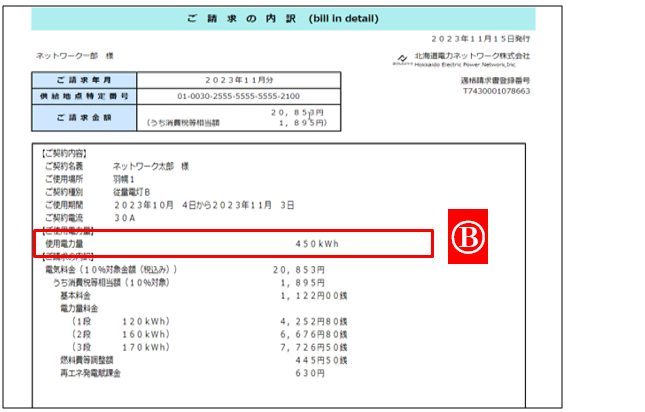Click the 再エネ発電賦課金 line item
The height and width of the screenshot is (412, 645).
point(91,373)
